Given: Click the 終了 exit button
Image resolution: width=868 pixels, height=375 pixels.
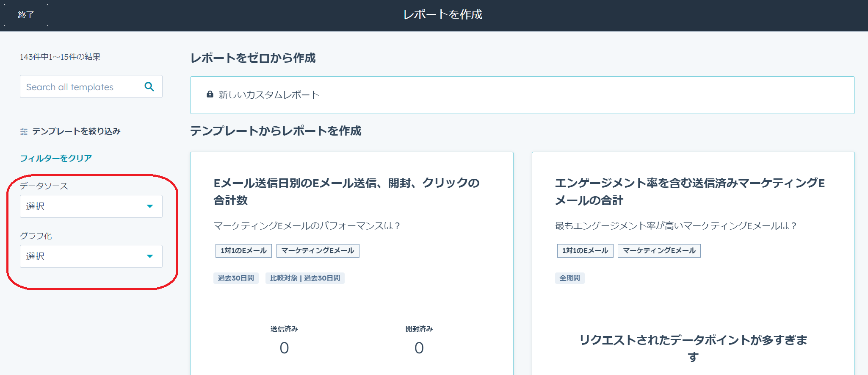Looking at the screenshot, I should (x=26, y=15).
